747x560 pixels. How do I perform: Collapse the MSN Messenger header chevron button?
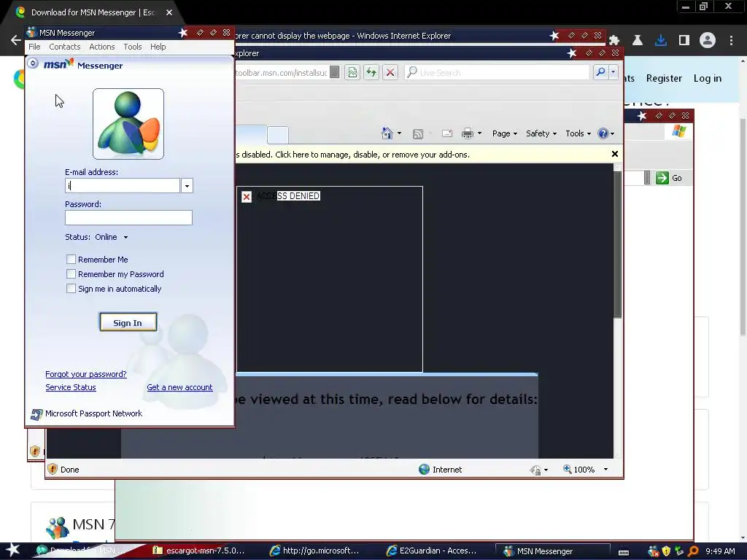pyautogui.click(x=33, y=63)
